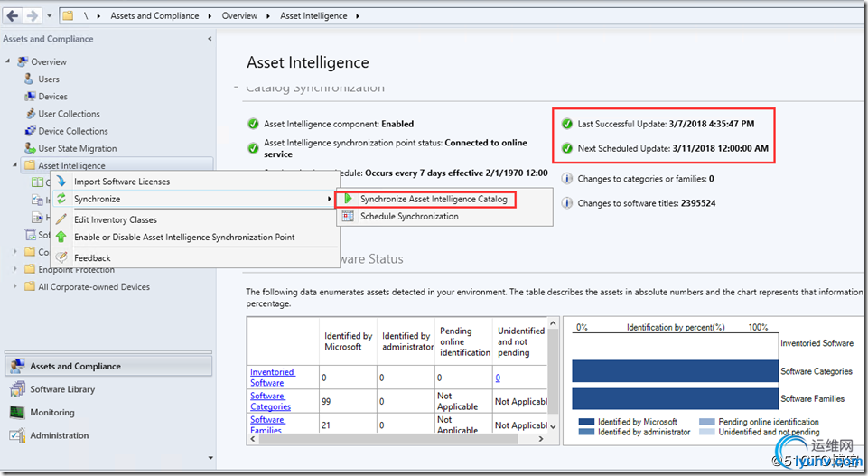Open the 0 unidentified software link
Screen dimensions: 868x476
click(x=498, y=378)
